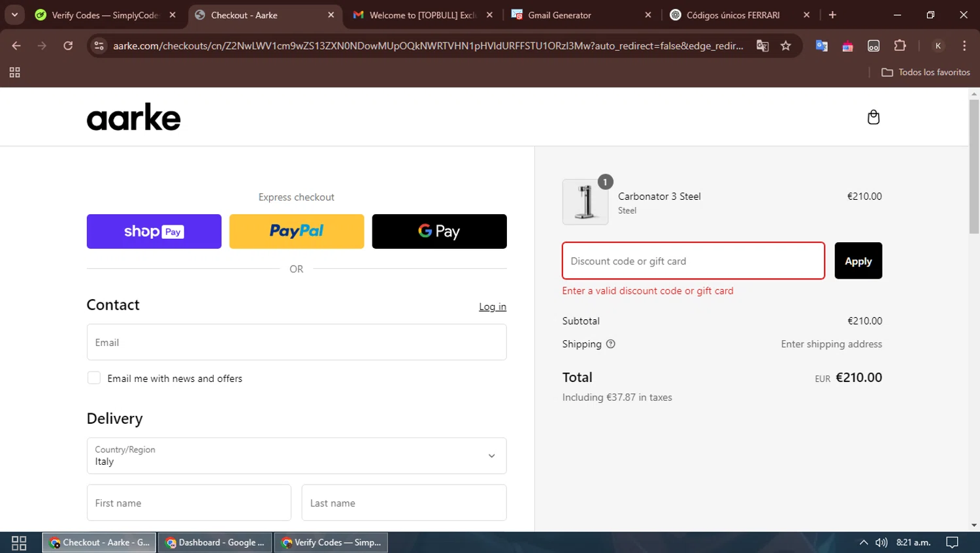
Task: Click the browser forward arrow
Action: pyautogui.click(x=42, y=46)
